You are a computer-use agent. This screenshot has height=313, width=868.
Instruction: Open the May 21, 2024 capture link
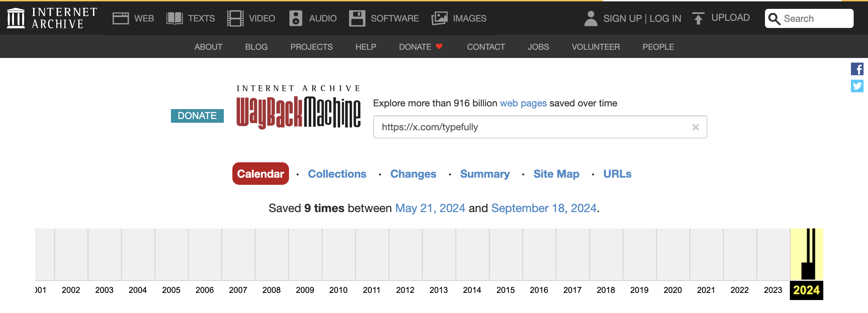pos(430,208)
